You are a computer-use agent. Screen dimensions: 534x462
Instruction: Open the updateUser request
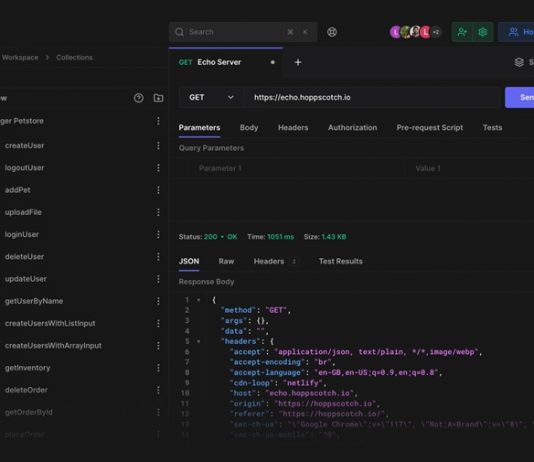click(26, 279)
